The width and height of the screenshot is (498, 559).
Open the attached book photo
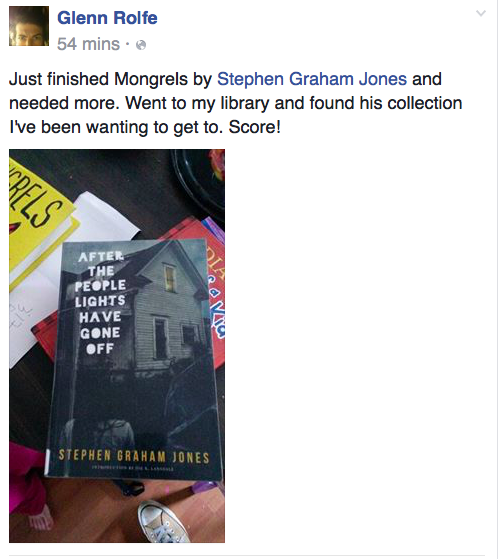point(117,346)
